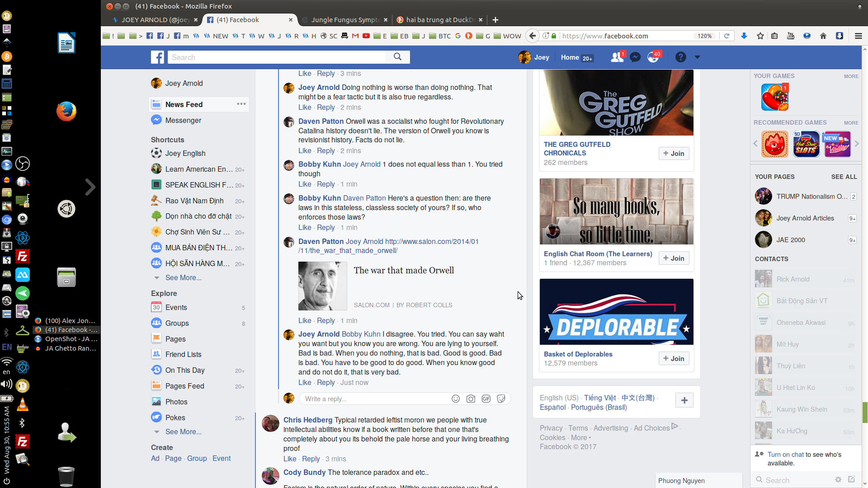Attach a photo using the camera icon
Screen dimensions: 868x488
click(x=471, y=399)
